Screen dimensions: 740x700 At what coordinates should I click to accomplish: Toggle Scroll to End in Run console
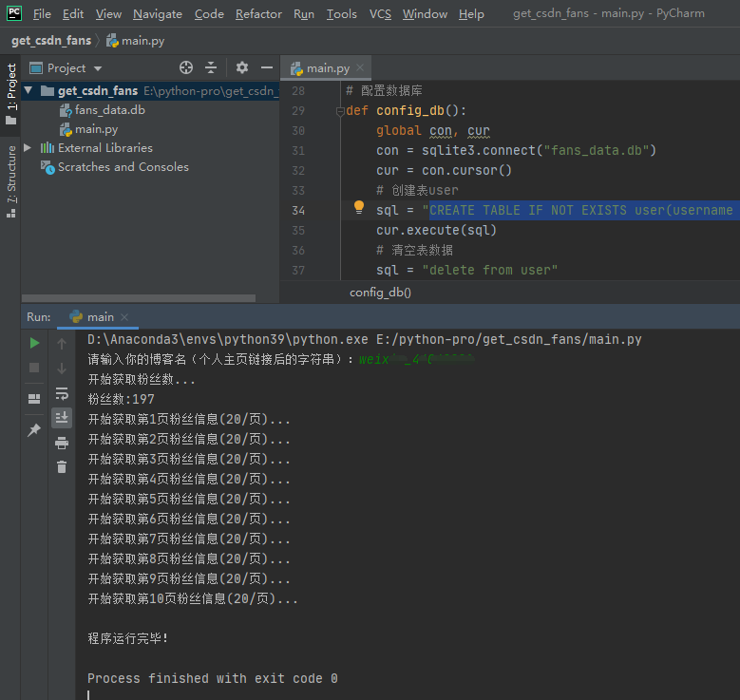[62, 418]
